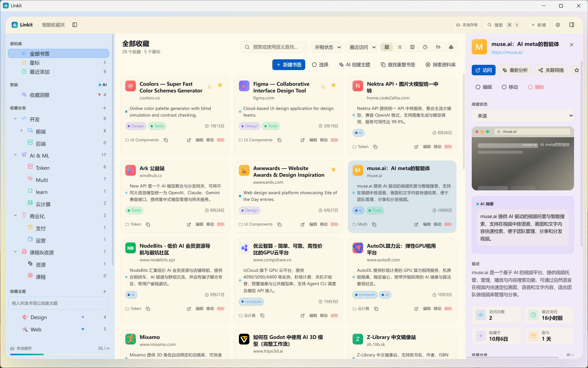The image size is (588, 368).
Task: Click the muse.ai page preview thumbnail
Action: (523, 158)
